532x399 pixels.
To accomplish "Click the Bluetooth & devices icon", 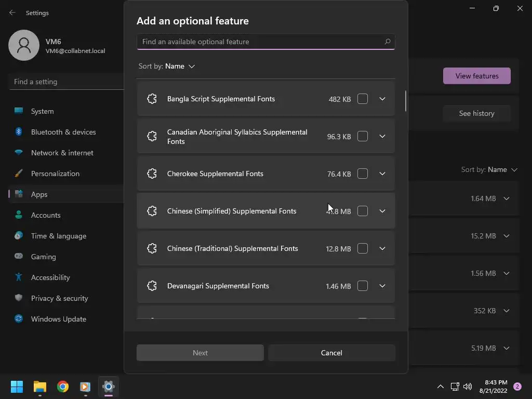I will [19, 132].
